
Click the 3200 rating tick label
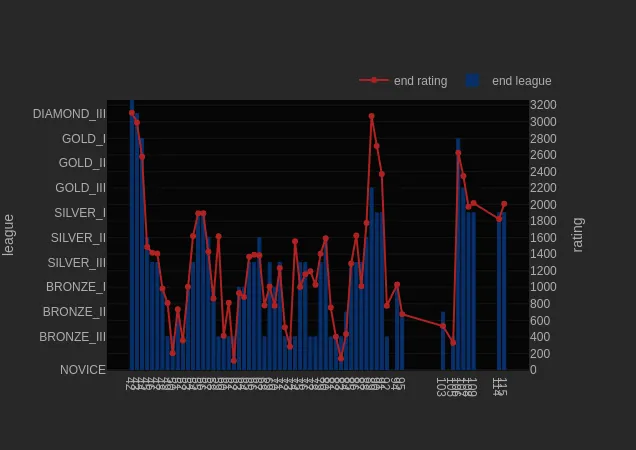pyautogui.click(x=543, y=105)
